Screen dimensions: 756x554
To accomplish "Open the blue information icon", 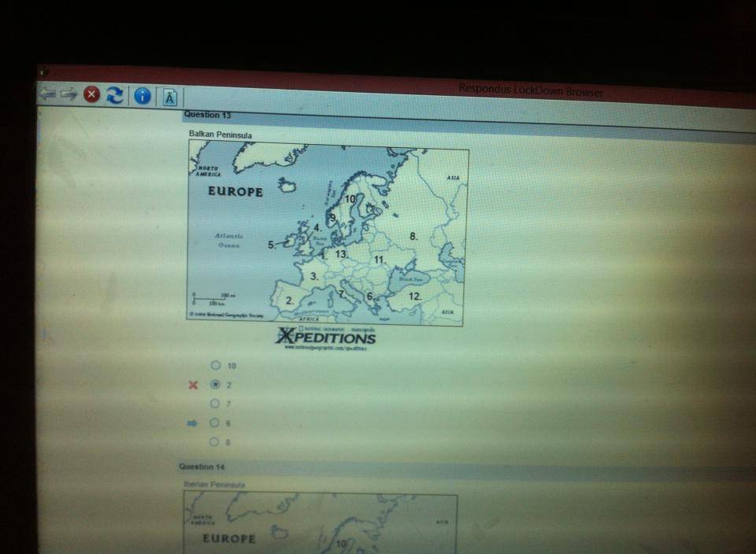I will pos(143,96).
